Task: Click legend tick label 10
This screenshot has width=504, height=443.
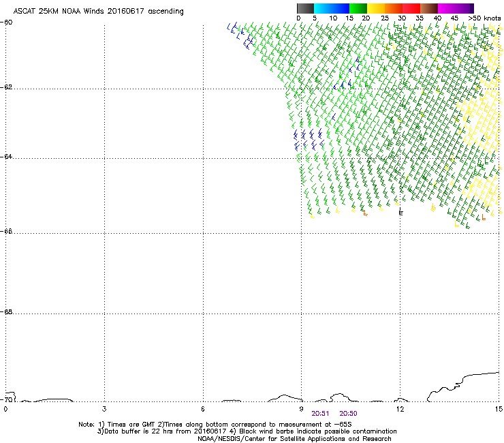Action: 333,18
